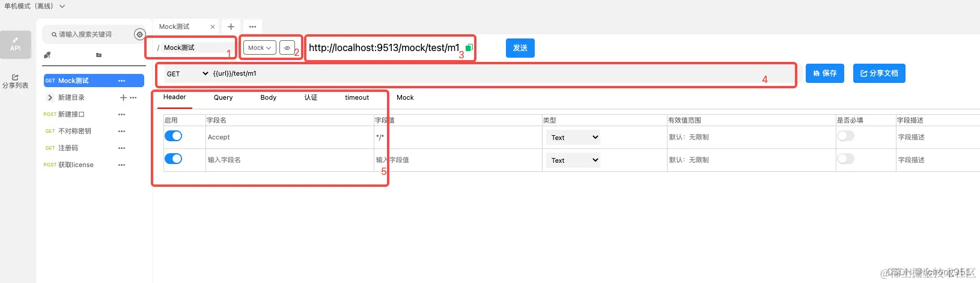Switch to the Query tab
This screenshot has height=283, width=980.
pos(223,97)
